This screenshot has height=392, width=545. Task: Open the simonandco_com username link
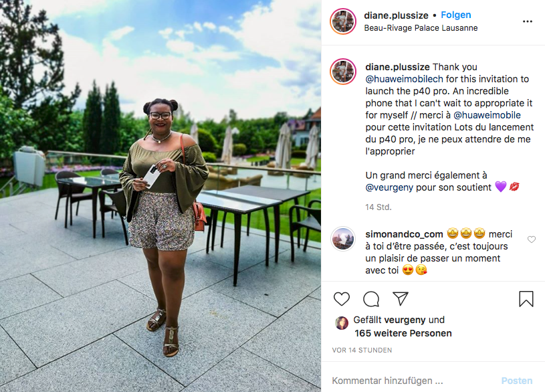[404, 234]
